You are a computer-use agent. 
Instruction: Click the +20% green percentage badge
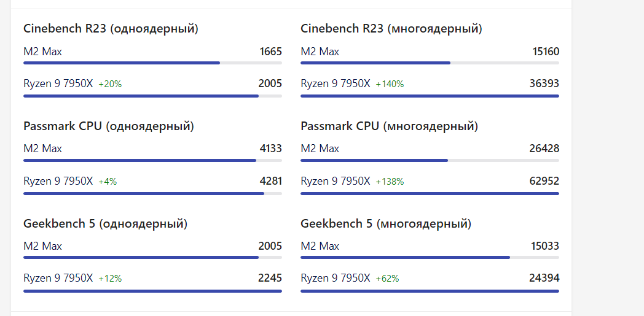[x=110, y=84]
